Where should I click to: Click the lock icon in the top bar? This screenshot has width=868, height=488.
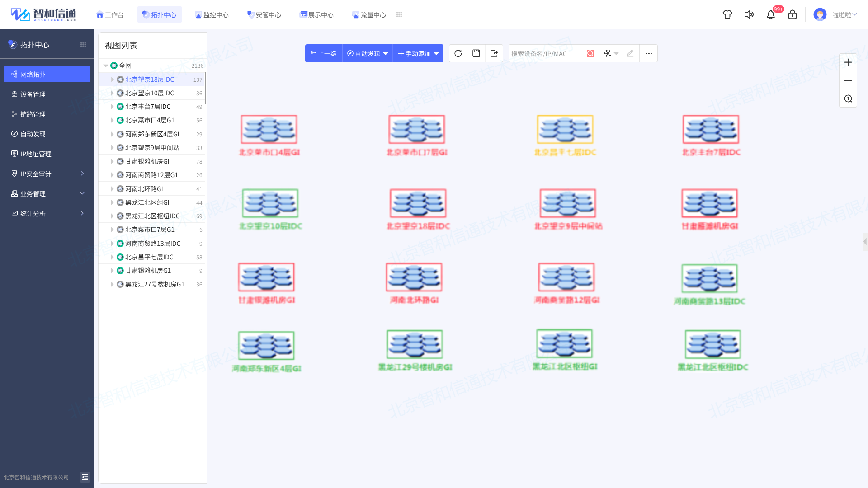pos(793,14)
